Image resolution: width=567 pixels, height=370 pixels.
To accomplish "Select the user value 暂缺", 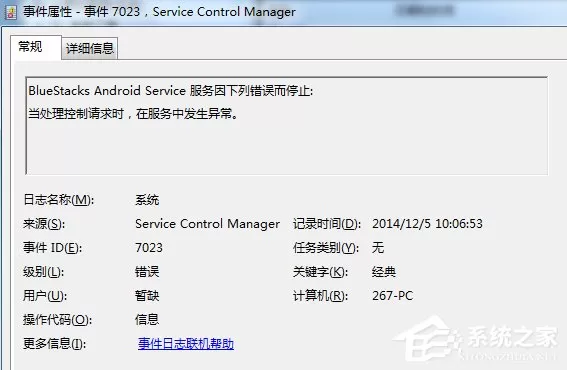I will tap(147, 295).
